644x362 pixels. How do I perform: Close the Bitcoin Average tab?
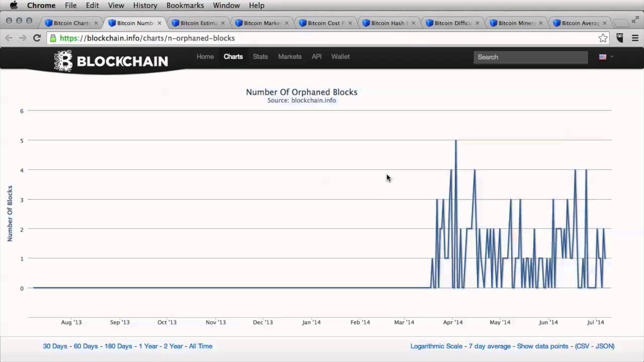click(604, 23)
